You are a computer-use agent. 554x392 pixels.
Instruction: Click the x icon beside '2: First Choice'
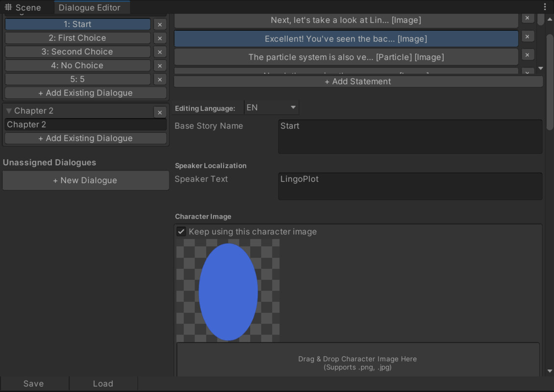(x=160, y=38)
